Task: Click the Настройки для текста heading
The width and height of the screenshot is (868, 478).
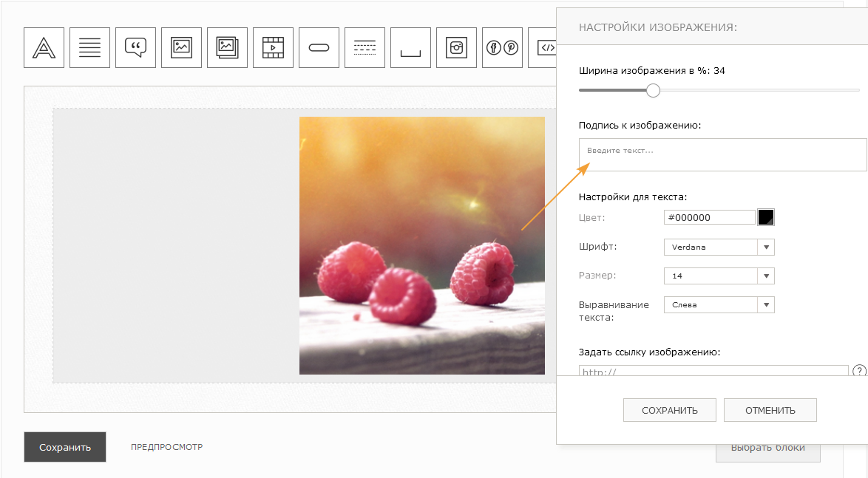Action: (x=633, y=197)
